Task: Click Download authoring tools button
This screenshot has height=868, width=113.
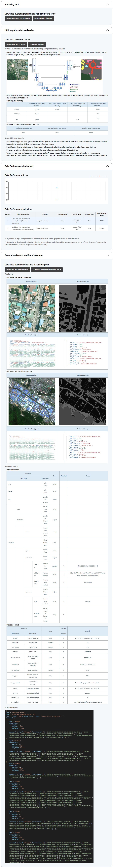Action: pyautogui.click(x=43, y=19)
